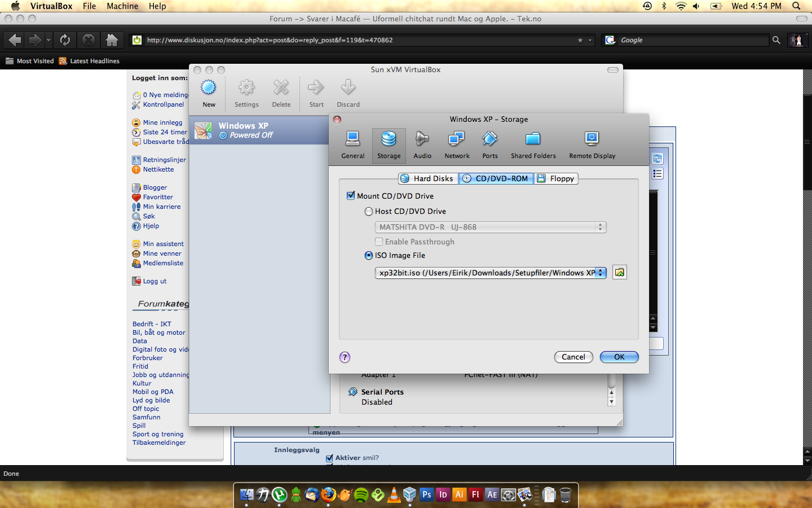
Task: Switch to the CD/DVD-ROM tab
Action: click(496, 178)
